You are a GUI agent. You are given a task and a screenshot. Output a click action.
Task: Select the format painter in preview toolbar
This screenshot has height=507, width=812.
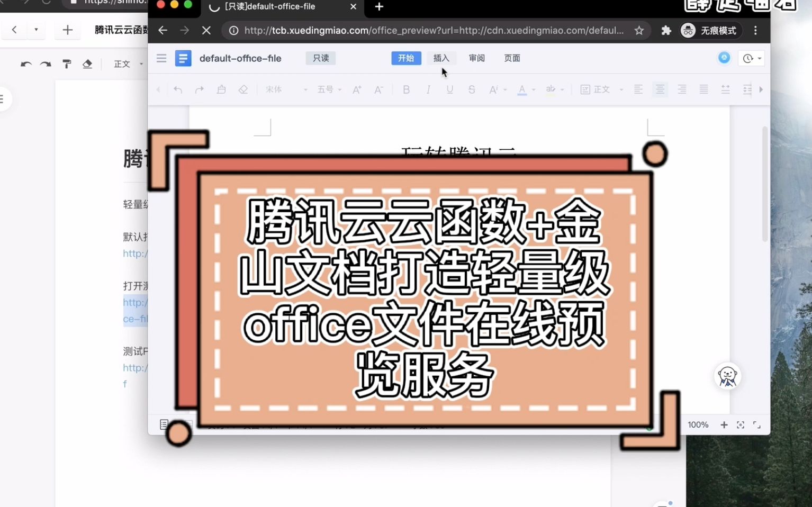pos(221,90)
